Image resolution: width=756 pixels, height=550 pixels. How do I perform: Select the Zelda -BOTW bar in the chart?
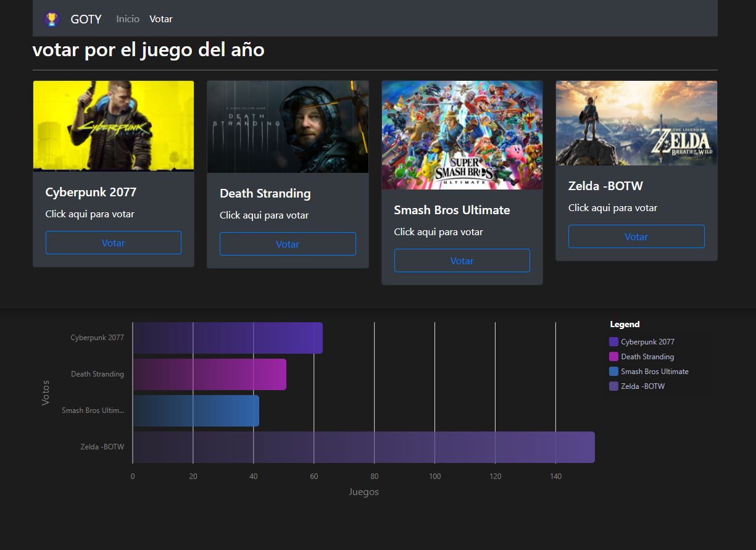pos(364,447)
